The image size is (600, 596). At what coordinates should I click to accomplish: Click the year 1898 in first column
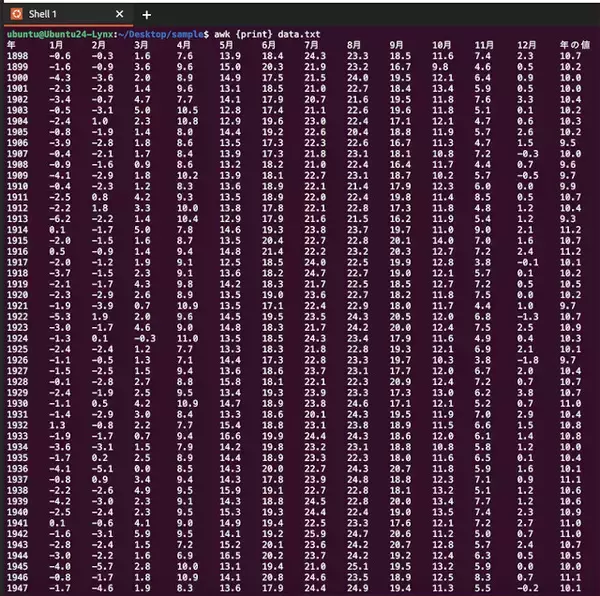click(18, 56)
